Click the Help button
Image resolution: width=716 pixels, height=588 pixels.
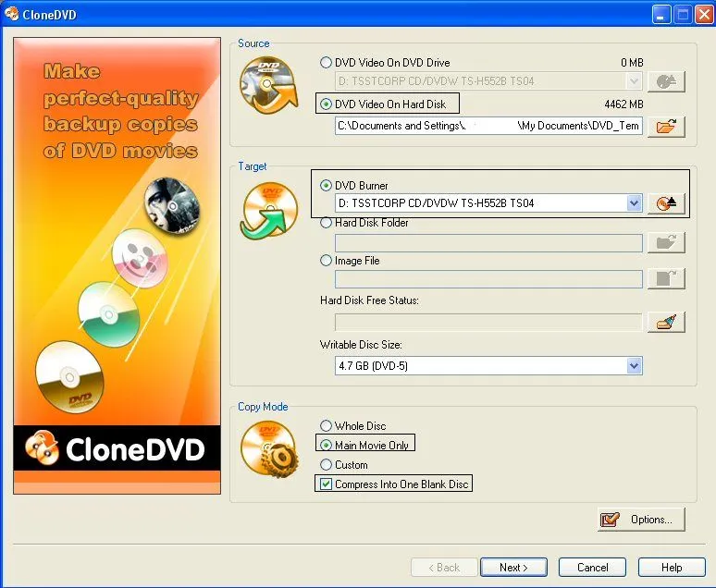pos(672,568)
